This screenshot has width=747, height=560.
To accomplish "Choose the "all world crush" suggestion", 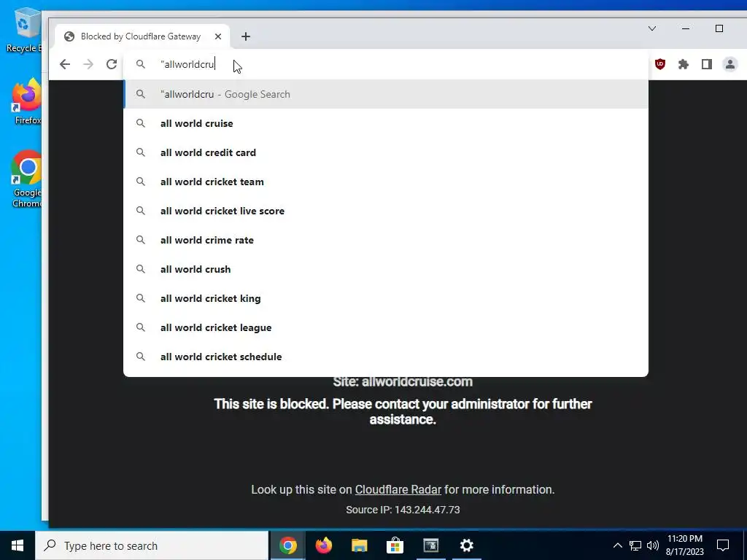I will [x=386, y=269].
